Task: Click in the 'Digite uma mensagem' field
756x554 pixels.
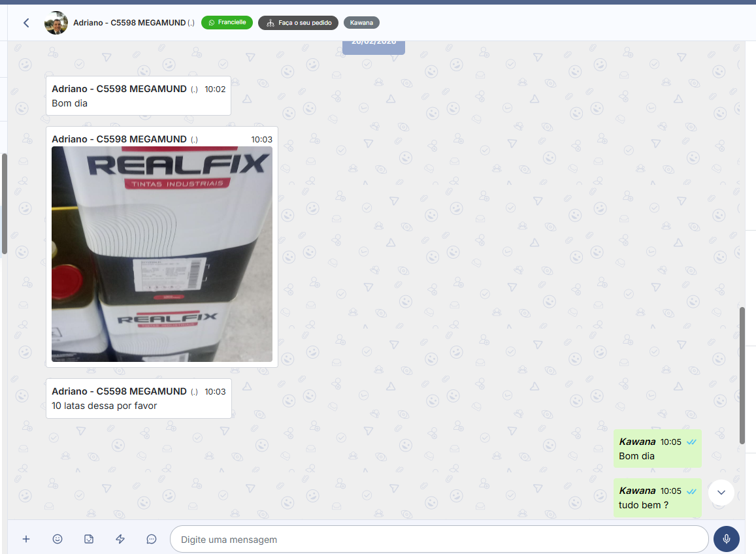Action: (x=438, y=540)
